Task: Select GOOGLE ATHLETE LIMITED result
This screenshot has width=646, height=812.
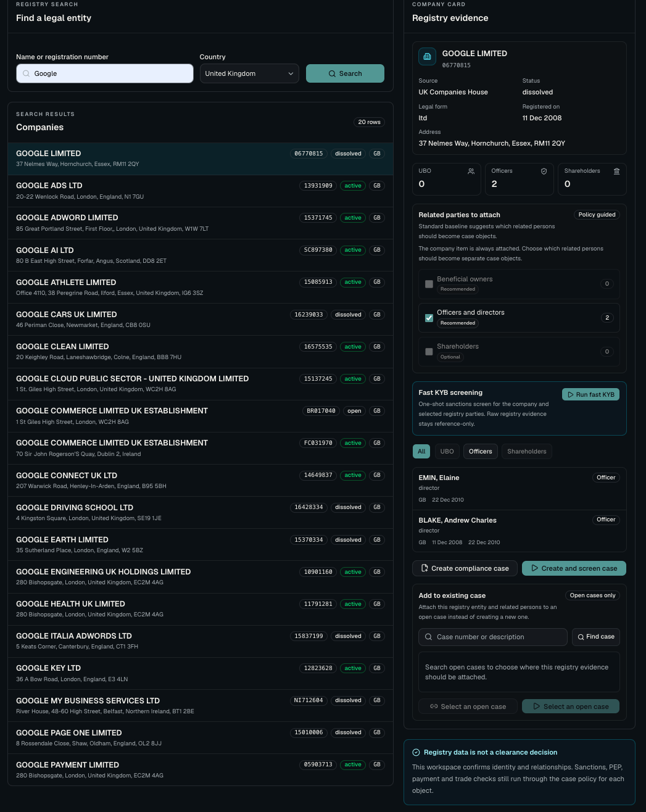Action: tap(201, 288)
